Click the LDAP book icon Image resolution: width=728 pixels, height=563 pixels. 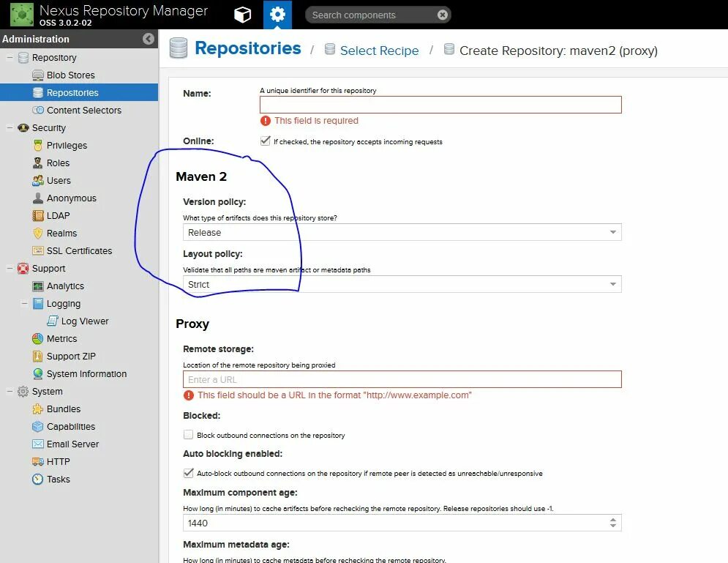click(37, 215)
